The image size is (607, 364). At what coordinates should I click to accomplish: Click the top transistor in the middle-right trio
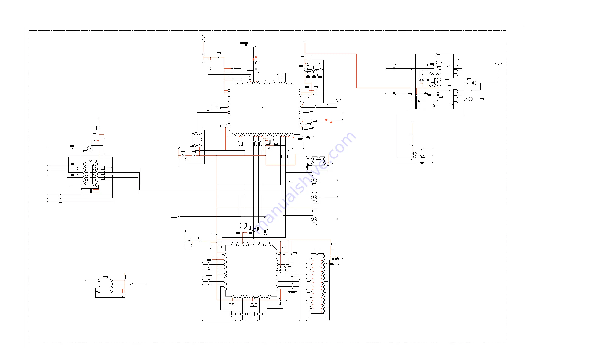point(314,181)
